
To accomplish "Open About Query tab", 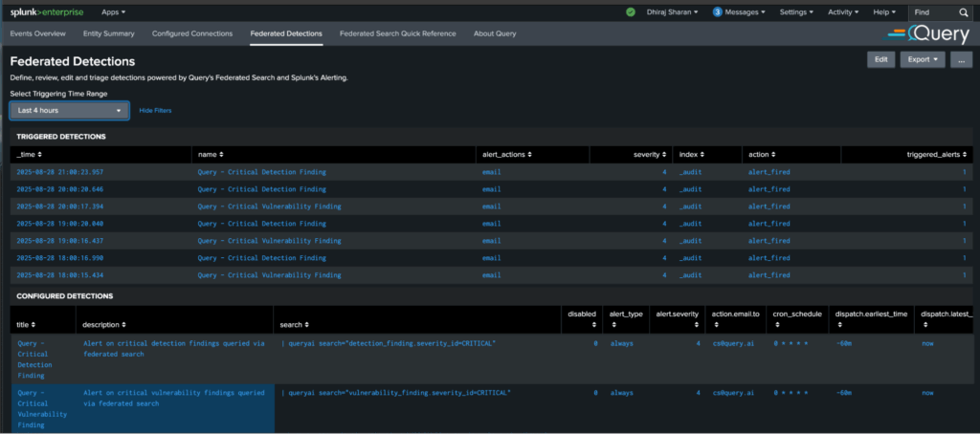I will [x=495, y=33].
